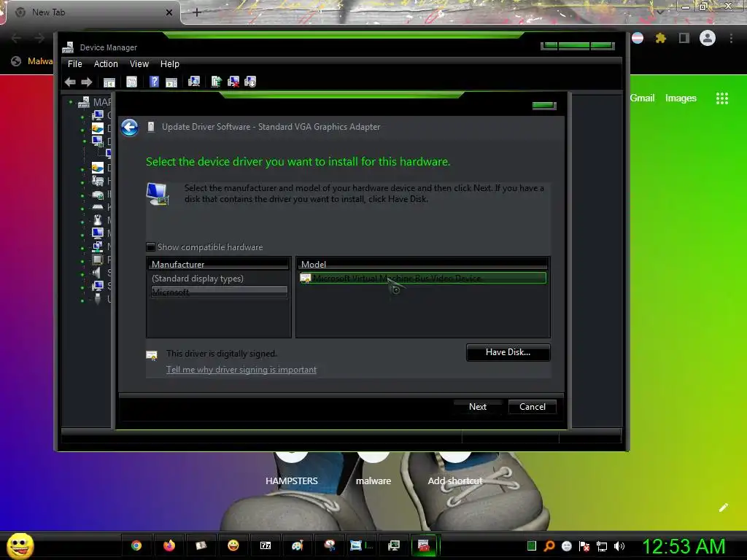Select Microsoft Virtual Machine Bus Video Device
Image resolution: width=747 pixels, height=560 pixels.
422,278
